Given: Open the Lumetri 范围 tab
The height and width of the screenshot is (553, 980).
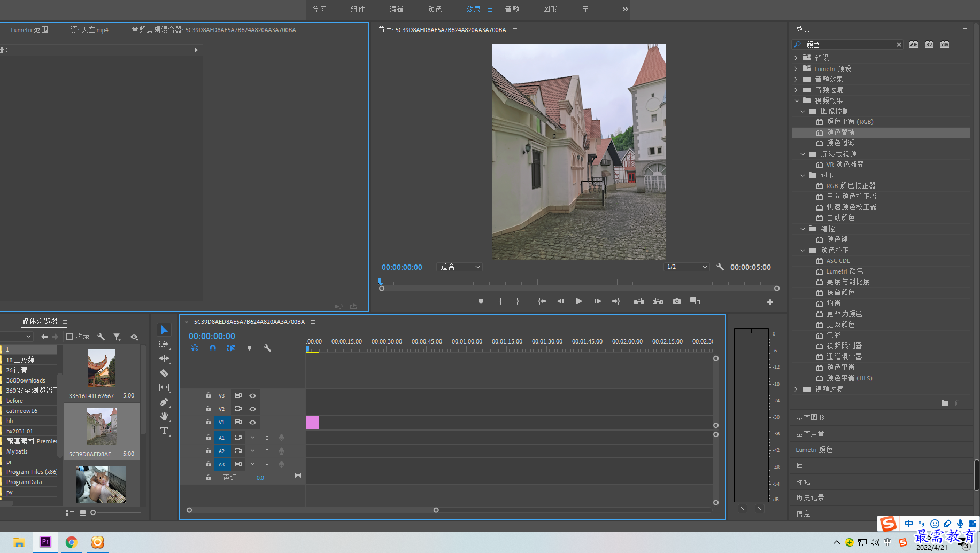Looking at the screenshot, I should tap(29, 30).
